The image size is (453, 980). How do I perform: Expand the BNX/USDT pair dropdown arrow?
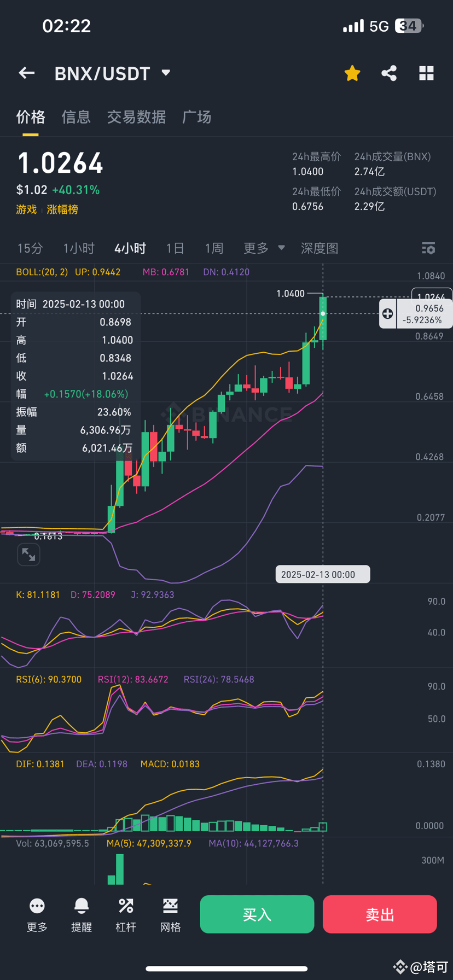point(166,73)
